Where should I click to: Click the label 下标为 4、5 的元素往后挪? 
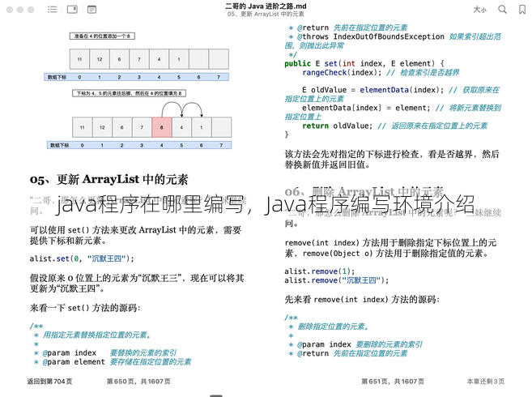coord(129,93)
